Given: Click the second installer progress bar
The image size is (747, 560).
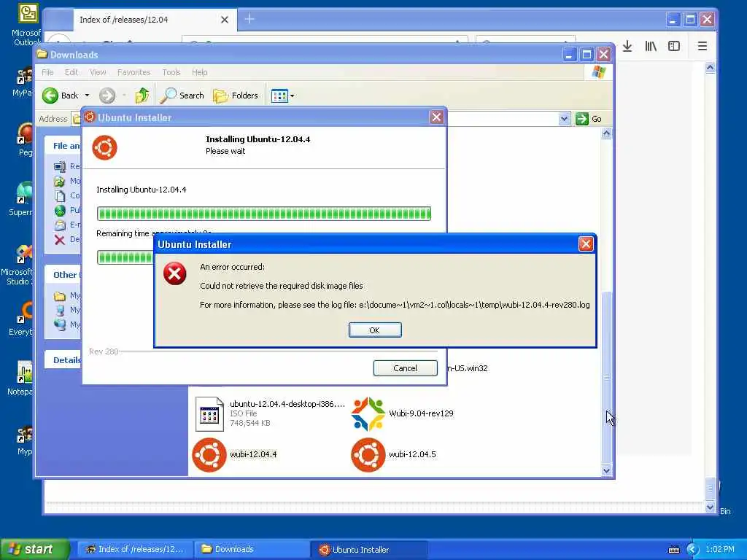Looking at the screenshot, I should [x=125, y=257].
